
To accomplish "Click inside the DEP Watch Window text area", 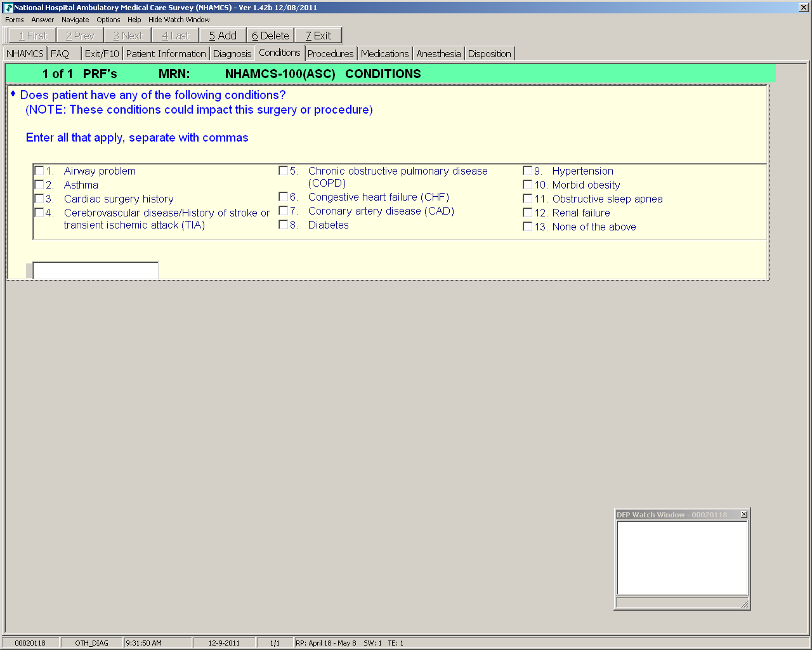I will pyautogui.click(x=682, y=558).
